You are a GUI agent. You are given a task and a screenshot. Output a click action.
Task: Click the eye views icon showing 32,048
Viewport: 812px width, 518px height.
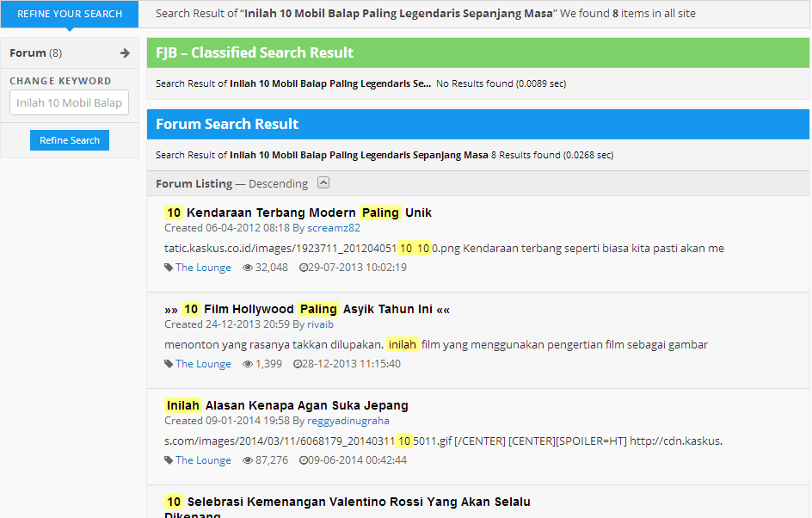248,268
